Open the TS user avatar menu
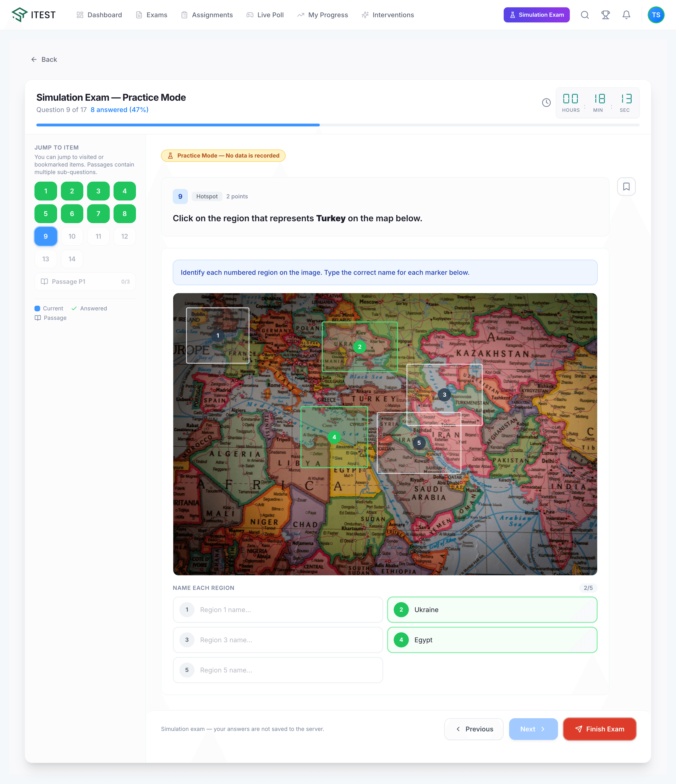Viewport: 676px width, 784px height. pyautogui.click(x=656, y=15)
